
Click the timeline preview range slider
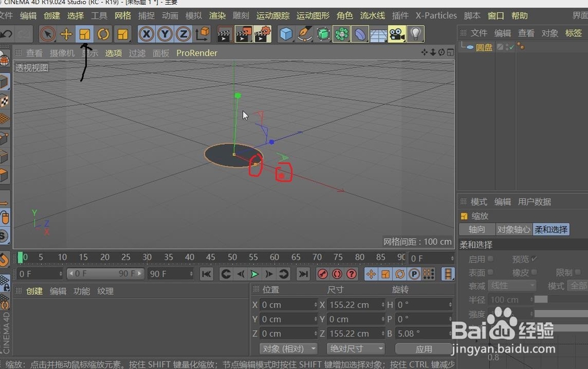tap(105, 274)
